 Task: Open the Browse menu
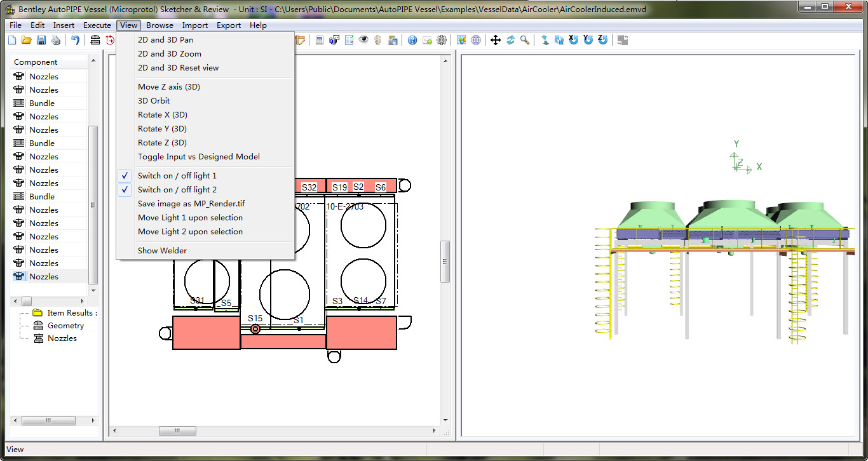tap(159, 25)
